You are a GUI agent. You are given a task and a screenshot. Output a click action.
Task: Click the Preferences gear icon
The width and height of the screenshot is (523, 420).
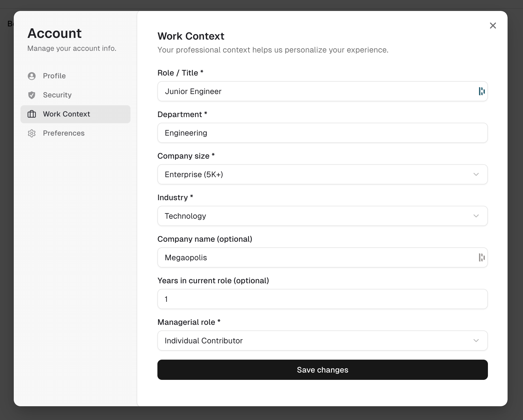[x=32, y=133]
